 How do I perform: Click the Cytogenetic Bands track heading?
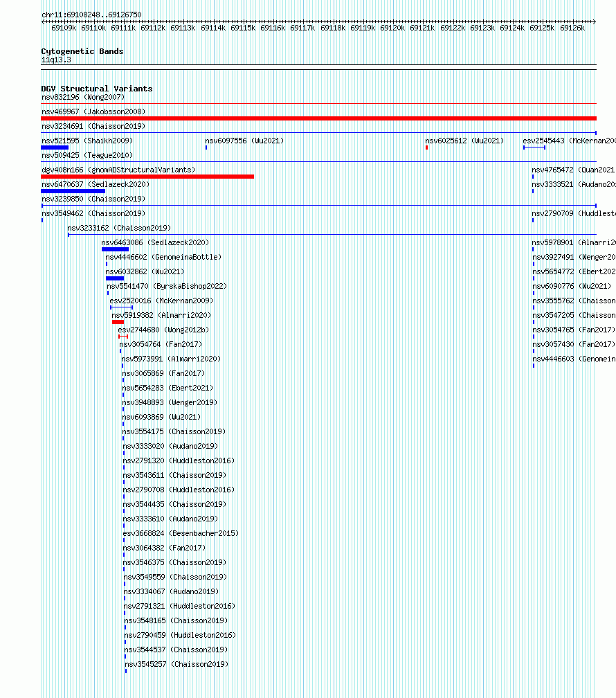pos(82,51)
